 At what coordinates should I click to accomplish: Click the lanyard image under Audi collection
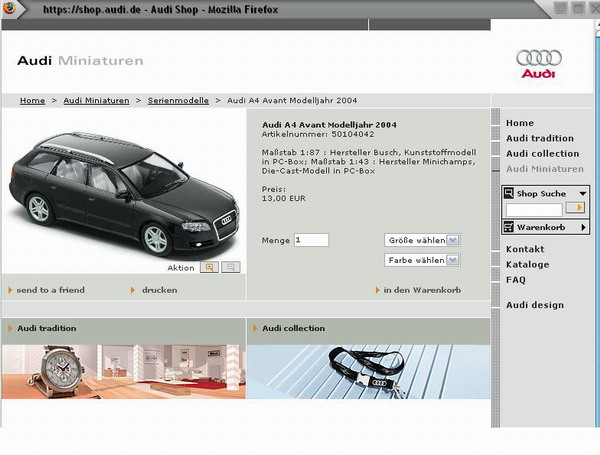[x=368, y=372]
